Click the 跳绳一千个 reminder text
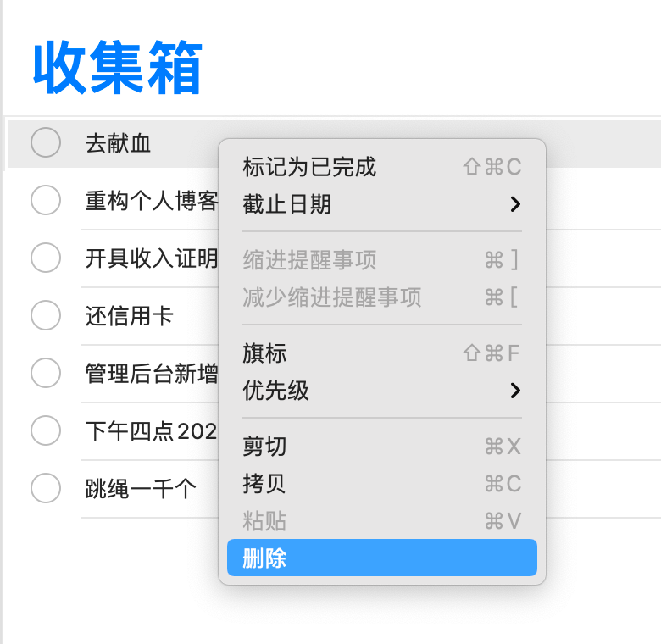Viewport: 661px width, 644px height. point(141,489)
